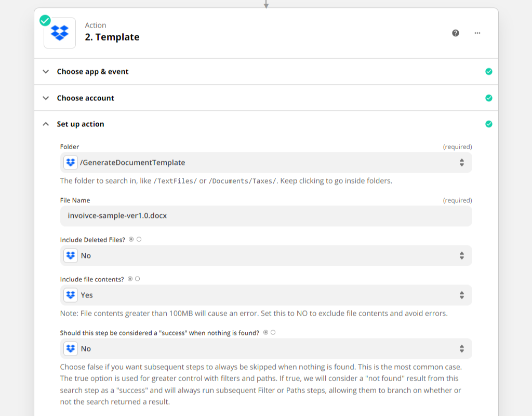Screen dimensions: 532x416
Task: Click the 2. Template step title
Action: [x=112, y=37]
